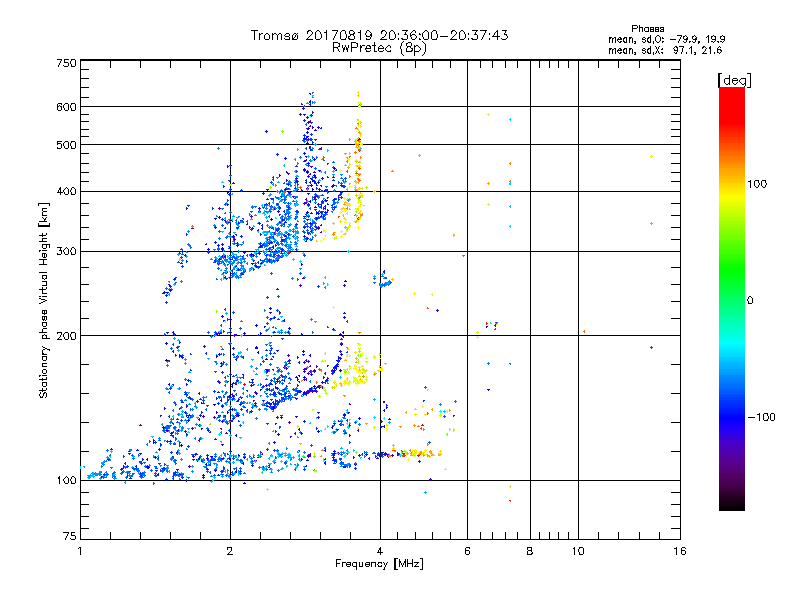Click the black bottom of the colorbar
800x600 pixels.
[x=732, y=503]
